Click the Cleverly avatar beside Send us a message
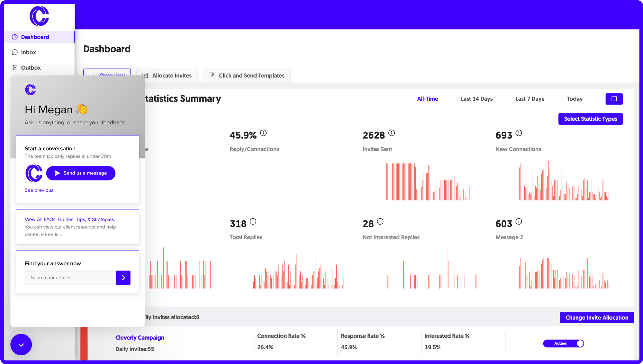This screenshot has height=364, width=643. point(34,173)
